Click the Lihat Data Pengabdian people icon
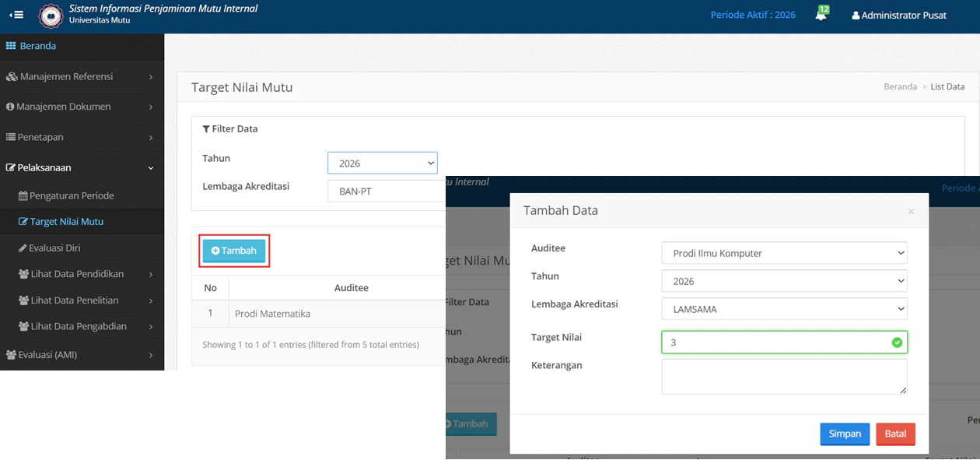This screenshot has height=460, width=980. point(24,326)
